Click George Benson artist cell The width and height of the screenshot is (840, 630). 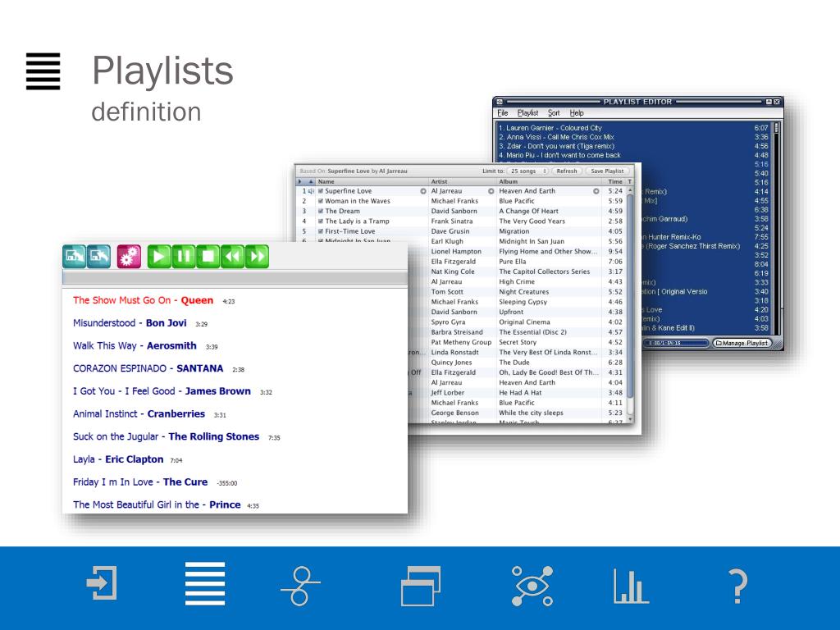tap(454, 413)
